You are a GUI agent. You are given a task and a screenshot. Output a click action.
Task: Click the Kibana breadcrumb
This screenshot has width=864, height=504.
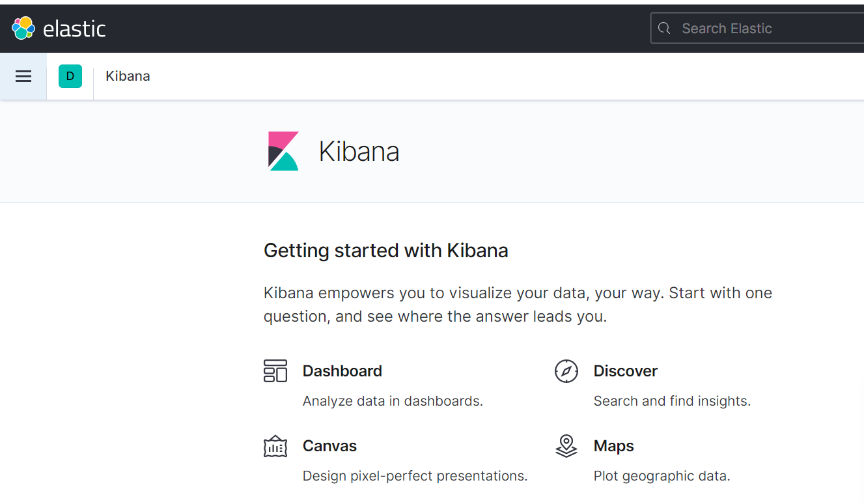pyautogui.click(x=128, y=76)
